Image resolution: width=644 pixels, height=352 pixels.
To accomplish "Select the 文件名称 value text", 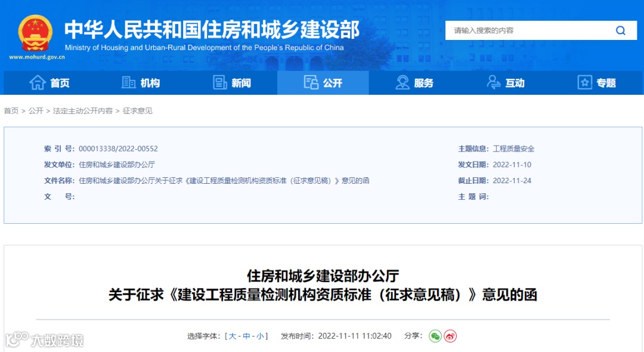I will tap(224, 181).
